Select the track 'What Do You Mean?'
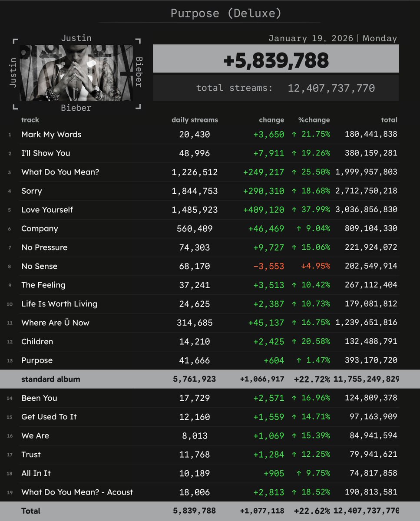420x521 pixels. [60, 172]
